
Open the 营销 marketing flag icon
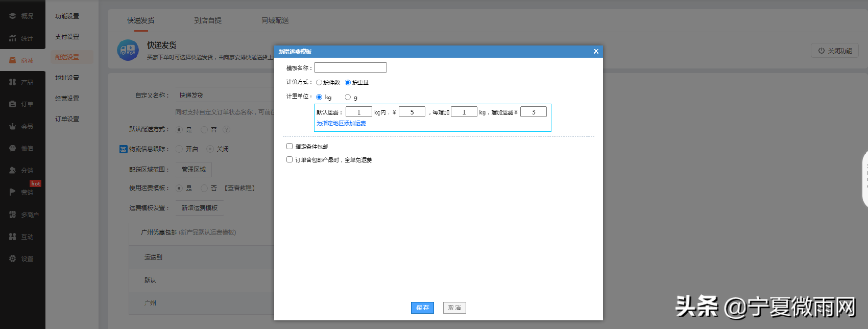(x=12, y=192)
